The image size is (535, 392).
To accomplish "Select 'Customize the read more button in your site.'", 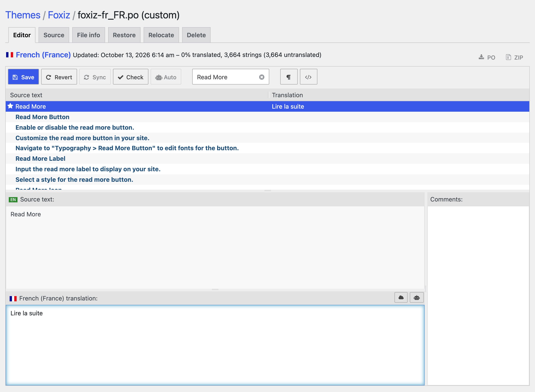I will [267, 138].
